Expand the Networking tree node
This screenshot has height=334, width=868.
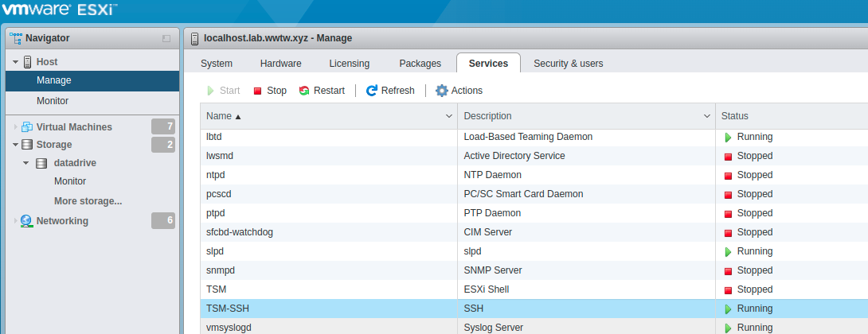click(15, 220)
